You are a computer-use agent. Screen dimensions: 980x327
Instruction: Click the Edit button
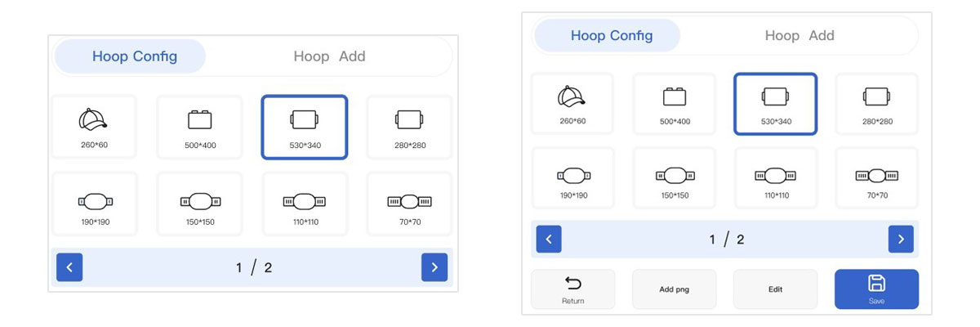pos(775,289)
